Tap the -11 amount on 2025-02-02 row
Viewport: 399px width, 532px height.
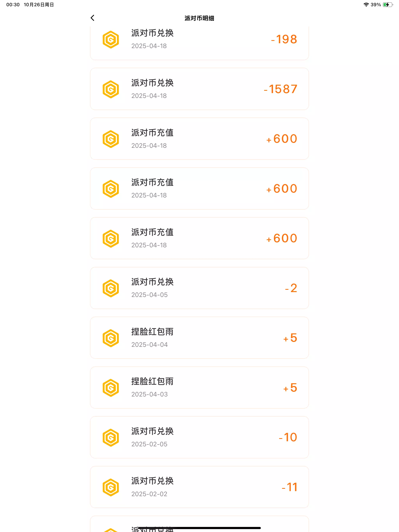click(x=290, y=487)
